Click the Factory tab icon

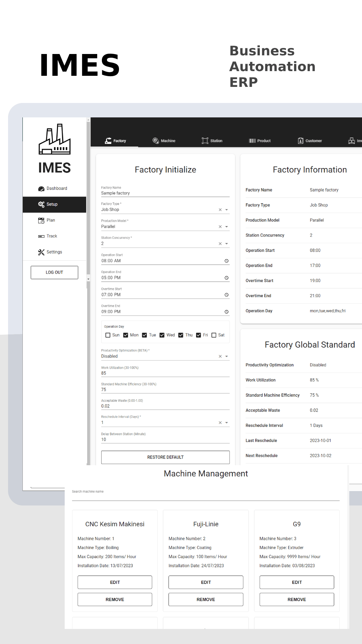click(x=108, y=141)
